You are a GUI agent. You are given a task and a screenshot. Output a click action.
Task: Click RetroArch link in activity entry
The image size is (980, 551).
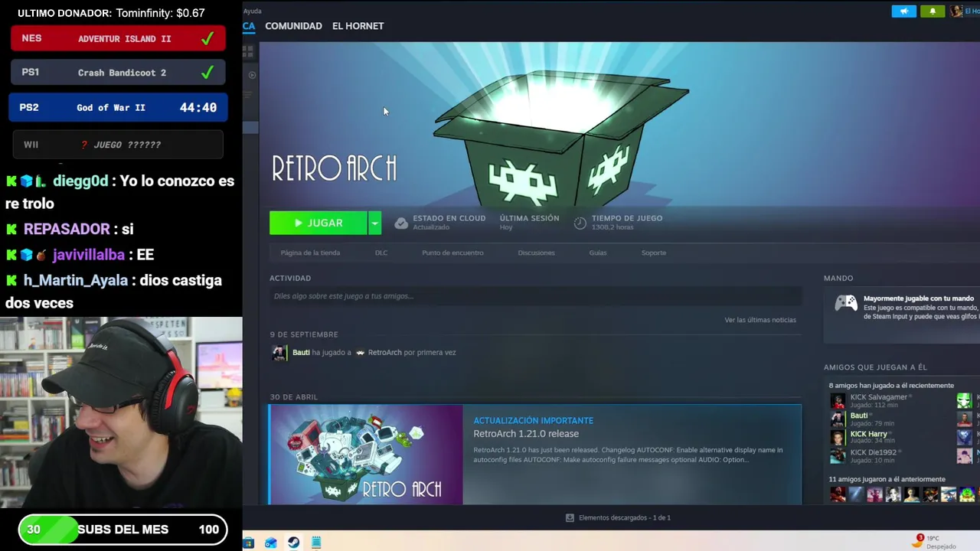384,353
